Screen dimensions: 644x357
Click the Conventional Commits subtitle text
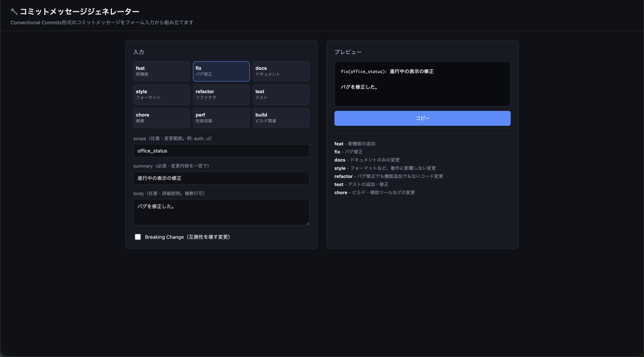point(102,22)
